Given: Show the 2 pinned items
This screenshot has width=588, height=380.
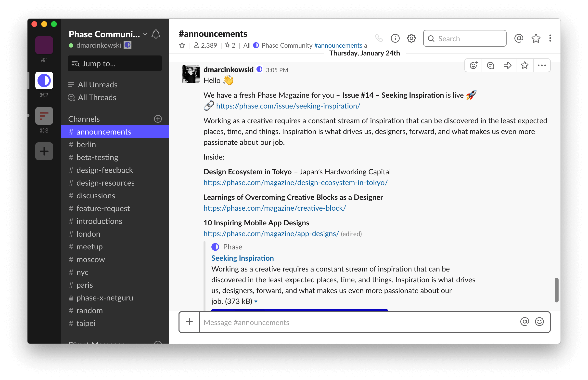Looking at the screenshot, I should click(230, 45).
